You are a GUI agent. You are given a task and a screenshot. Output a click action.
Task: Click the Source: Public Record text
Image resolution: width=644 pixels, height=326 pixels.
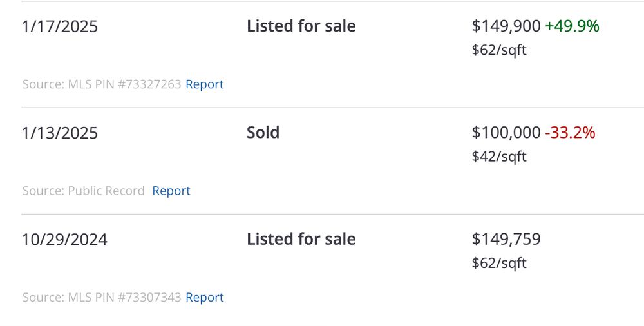click(x=83, y=191)
